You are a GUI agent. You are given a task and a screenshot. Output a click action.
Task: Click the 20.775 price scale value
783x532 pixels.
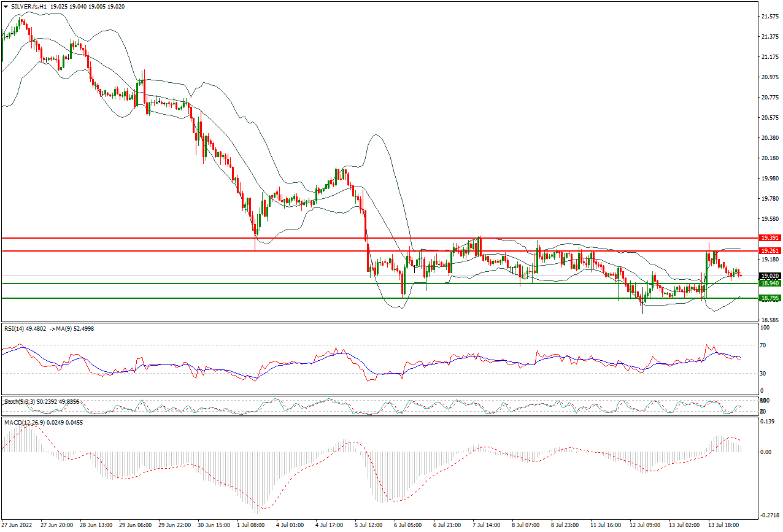click(x=769, y=97)
